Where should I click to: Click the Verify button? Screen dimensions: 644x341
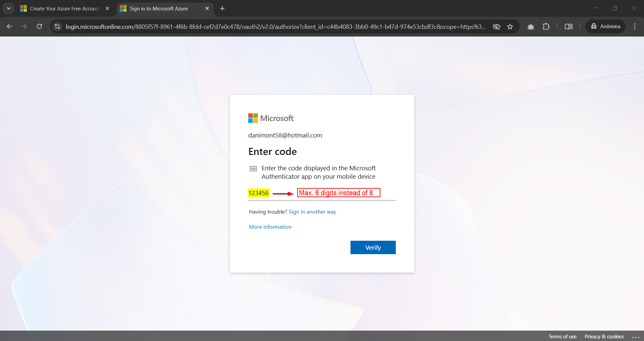pos(373,247)
